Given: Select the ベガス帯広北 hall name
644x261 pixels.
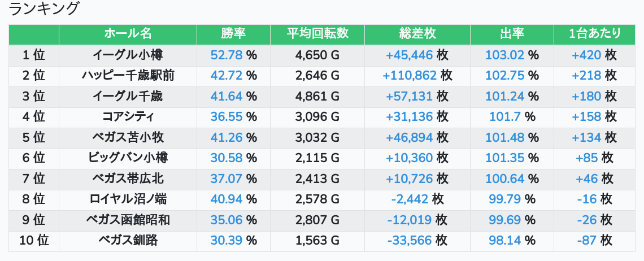Looking at the screenshot, I should (128, 179).
